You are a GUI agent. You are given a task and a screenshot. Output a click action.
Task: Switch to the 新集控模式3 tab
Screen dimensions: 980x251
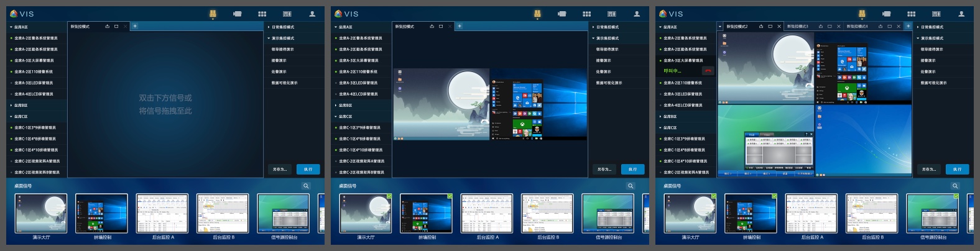798,27
